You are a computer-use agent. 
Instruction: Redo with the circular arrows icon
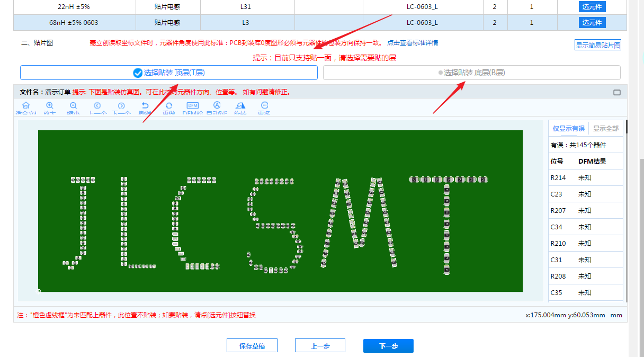(169, 106)
